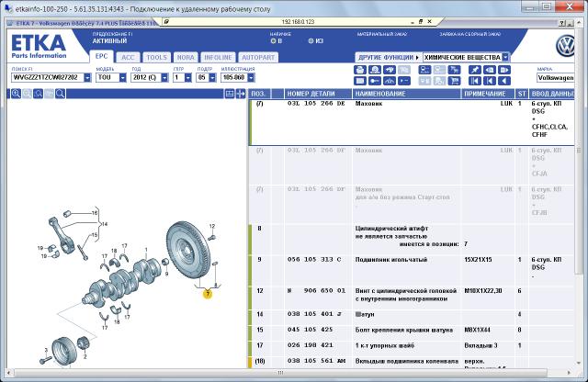This screenshot has height=382, width=588.
Task: Open the ГЛГР dropdown showing 1
Action: pyautogui.click(x=188, y=78)
